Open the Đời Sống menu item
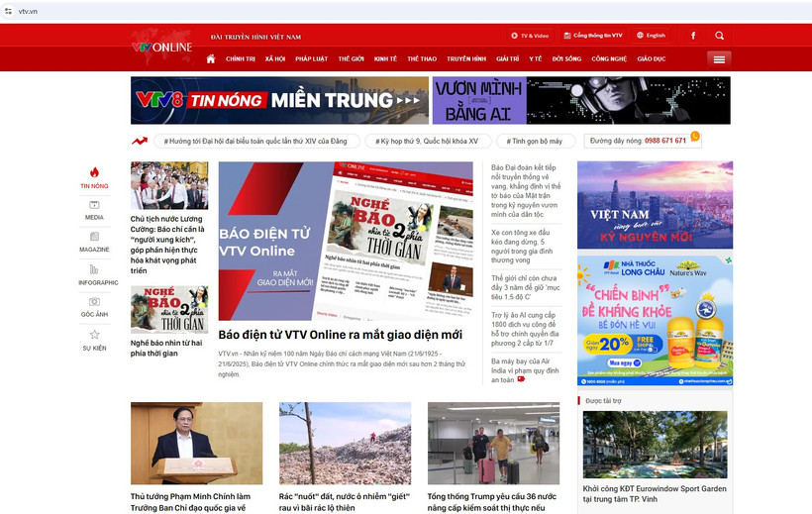This screenshot has width=812, height=514. pos(566,59)
